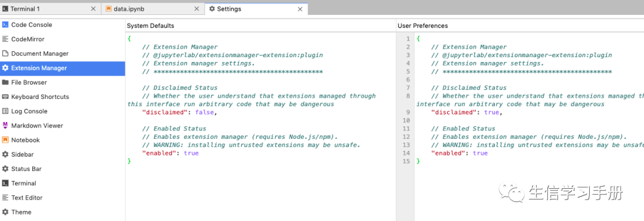Image resolution: width=644 pixels, height=221 pixels.
Task: Click the orange Notebook icon in settings list
Action: [5, 140]
